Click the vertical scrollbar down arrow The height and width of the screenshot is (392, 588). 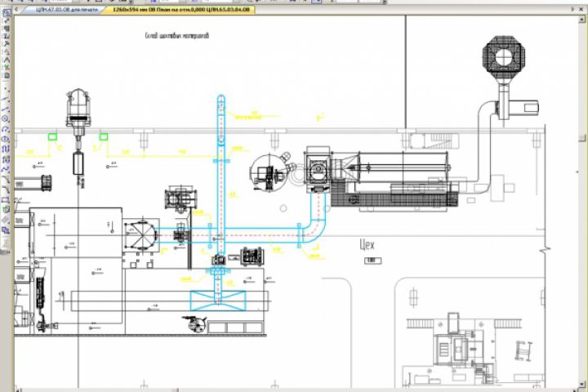[x=582, y=385]
